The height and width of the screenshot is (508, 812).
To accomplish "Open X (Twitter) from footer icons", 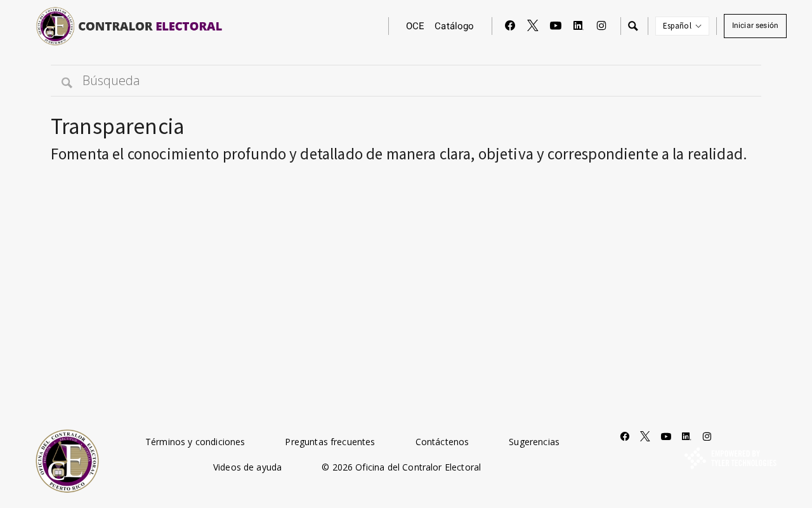I will pos(645,436).
